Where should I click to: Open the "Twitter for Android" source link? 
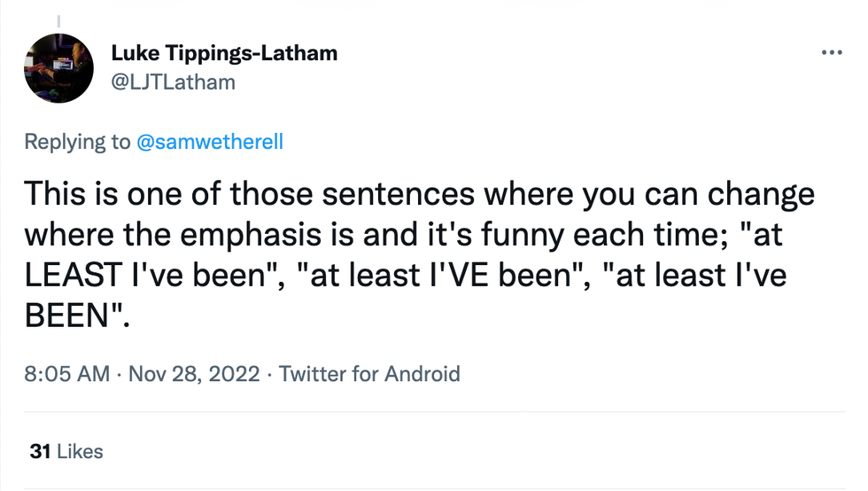[369, 373]
